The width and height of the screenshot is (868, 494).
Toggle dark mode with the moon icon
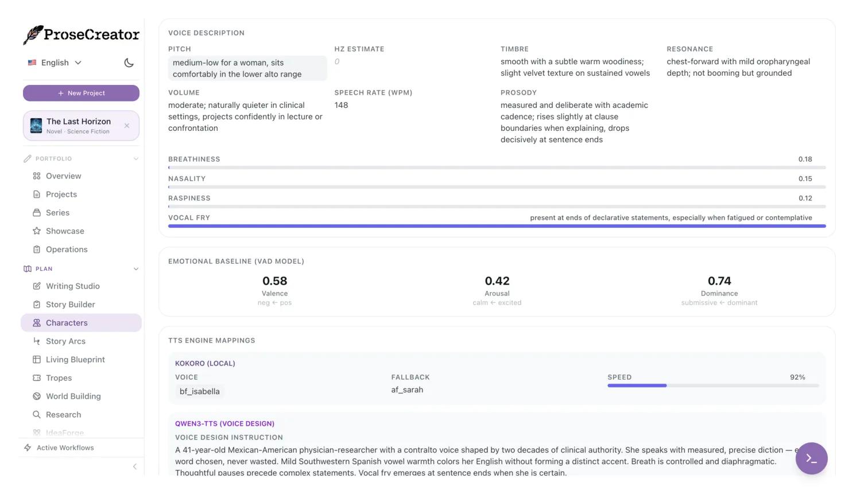(x=129, y=63)
